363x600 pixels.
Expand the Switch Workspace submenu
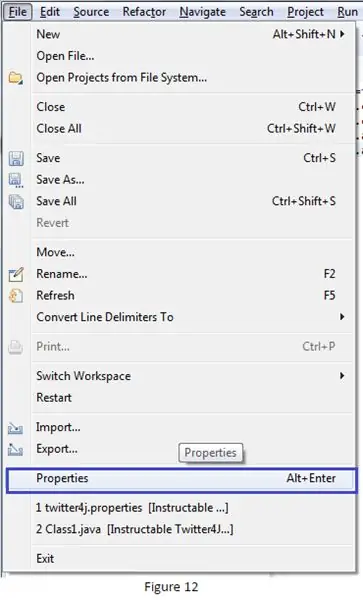pyautogui.click(x=342, y=376)
